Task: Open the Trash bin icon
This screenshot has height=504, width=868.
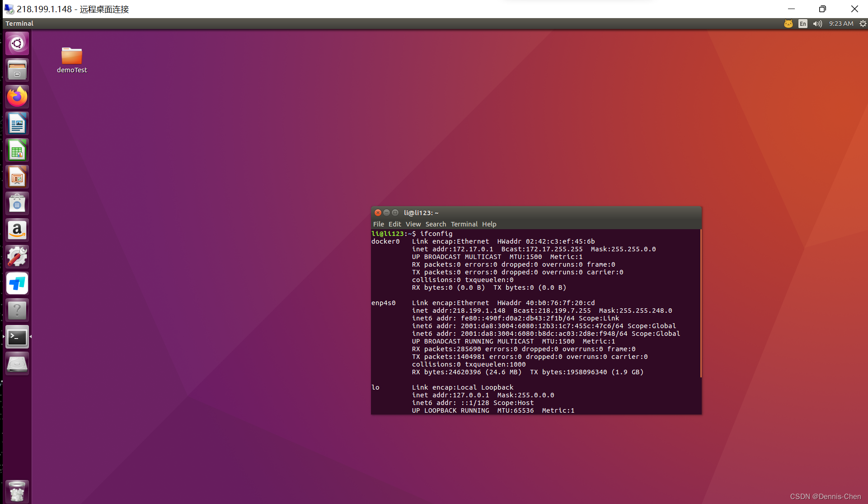Action: tap(17, 491)
